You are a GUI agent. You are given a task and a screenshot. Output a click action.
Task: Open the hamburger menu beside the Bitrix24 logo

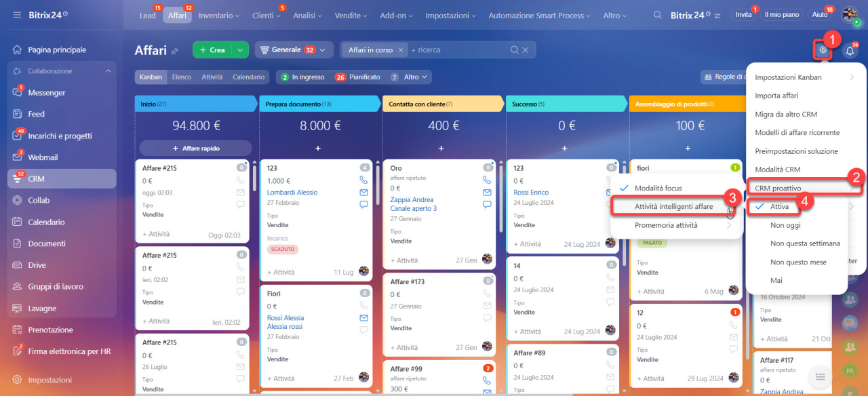point(17,15)
